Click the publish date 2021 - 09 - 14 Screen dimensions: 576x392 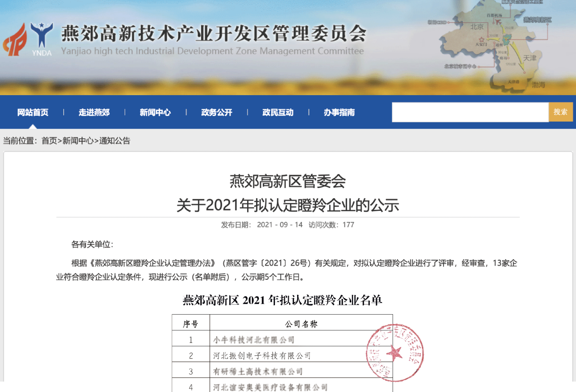(280, 225)
